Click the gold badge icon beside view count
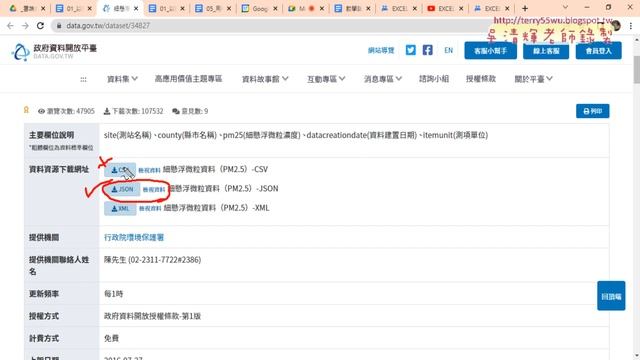 pos(26,110)
